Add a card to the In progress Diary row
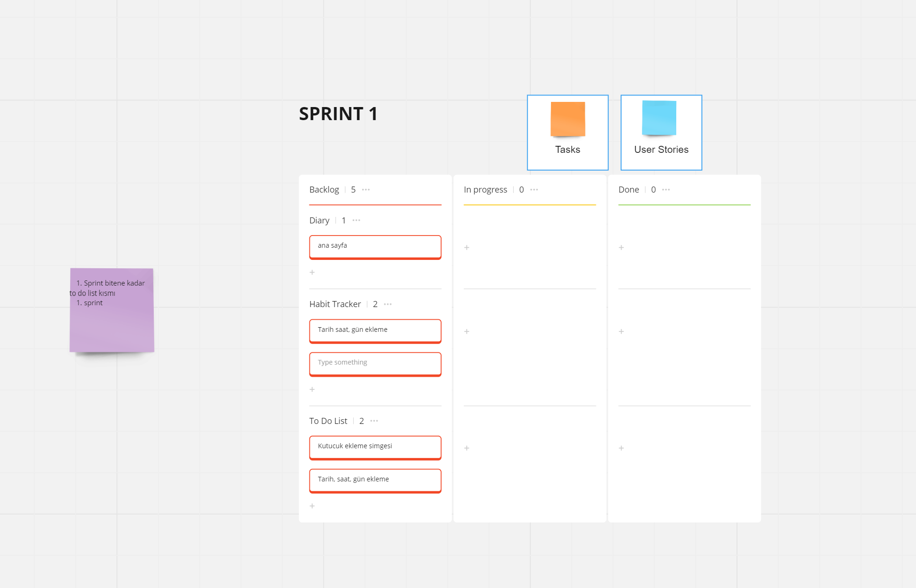The image size is (916, 588). pyautogui.click(x=467, y=248)
